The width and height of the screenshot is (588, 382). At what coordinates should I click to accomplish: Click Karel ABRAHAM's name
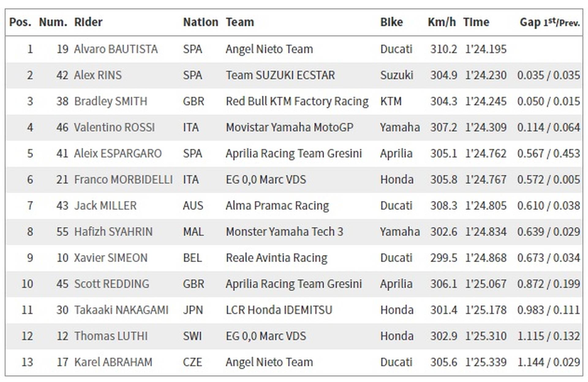(113, 362)
